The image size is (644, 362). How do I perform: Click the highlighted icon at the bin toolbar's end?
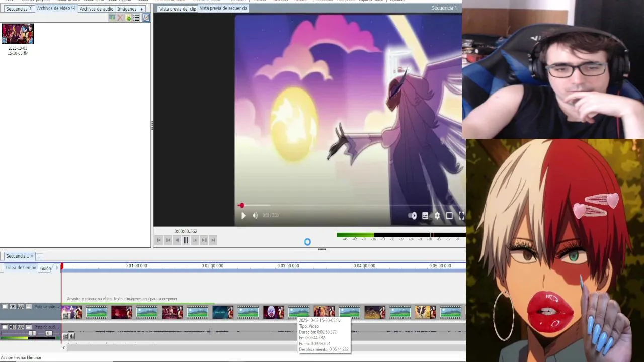[x=146, y=18]
